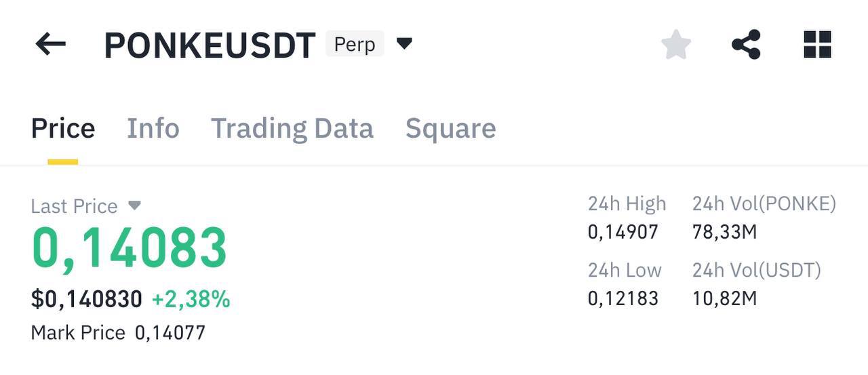The height and width of the screenshot is (375, 868).
Task: Tap the 24h Vol(USDT) 10,82M figure
Action: pyautogui.click(x=724, y=298)
